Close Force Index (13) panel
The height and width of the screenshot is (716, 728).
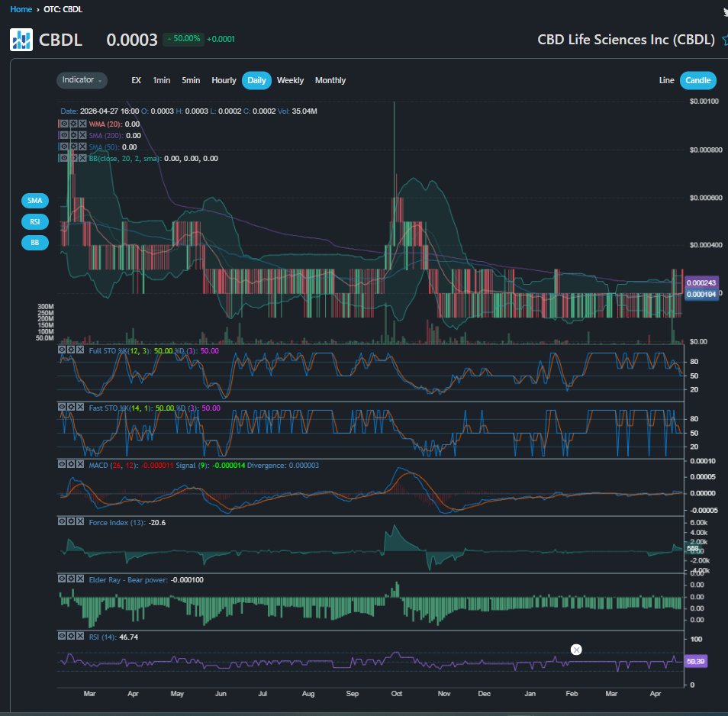[x=80, y=521]
